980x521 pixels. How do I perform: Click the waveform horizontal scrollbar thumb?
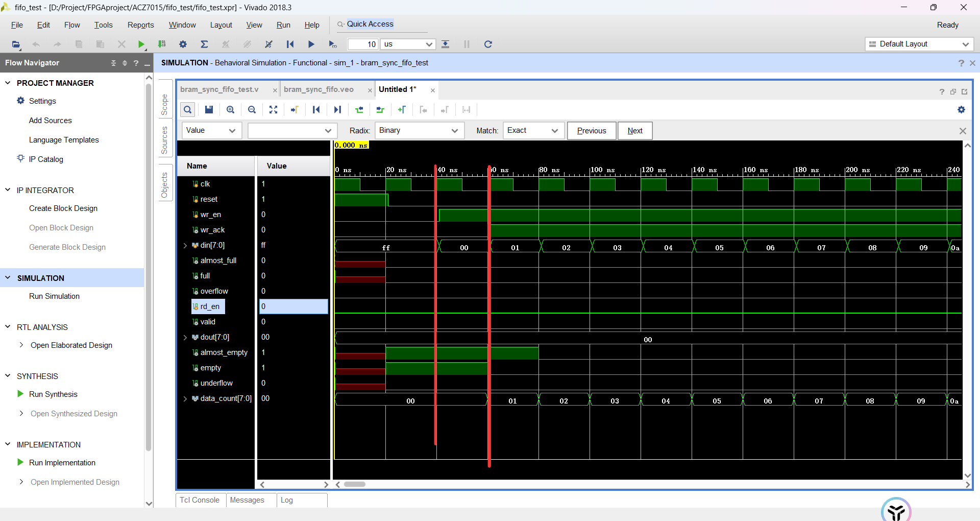pyautogui.click(x=355, y=484)
